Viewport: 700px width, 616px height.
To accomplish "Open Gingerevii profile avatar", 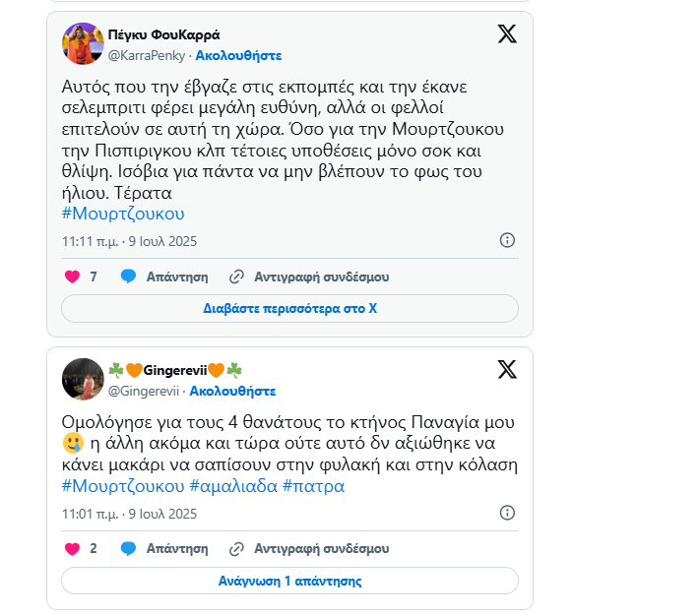I will (83, 379).
